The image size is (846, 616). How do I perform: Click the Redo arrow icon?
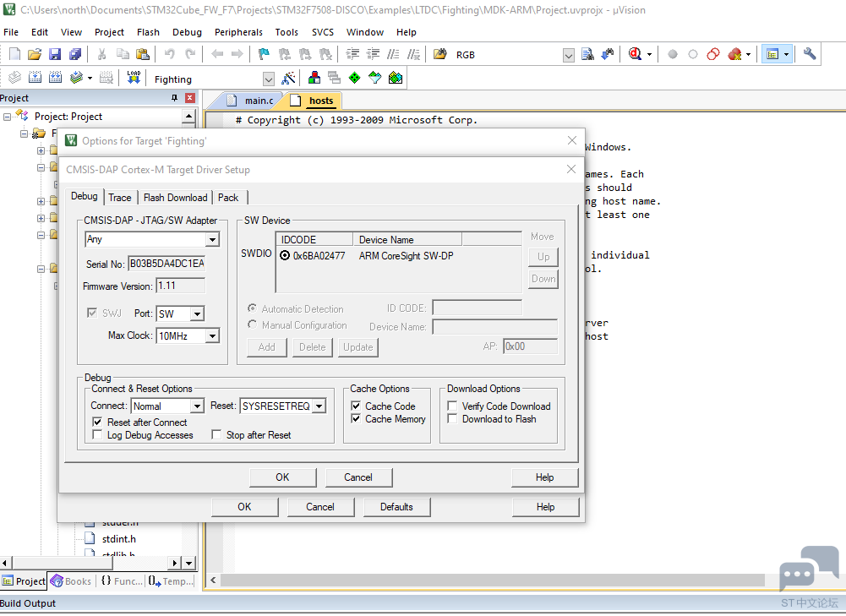tap(190, 54)
